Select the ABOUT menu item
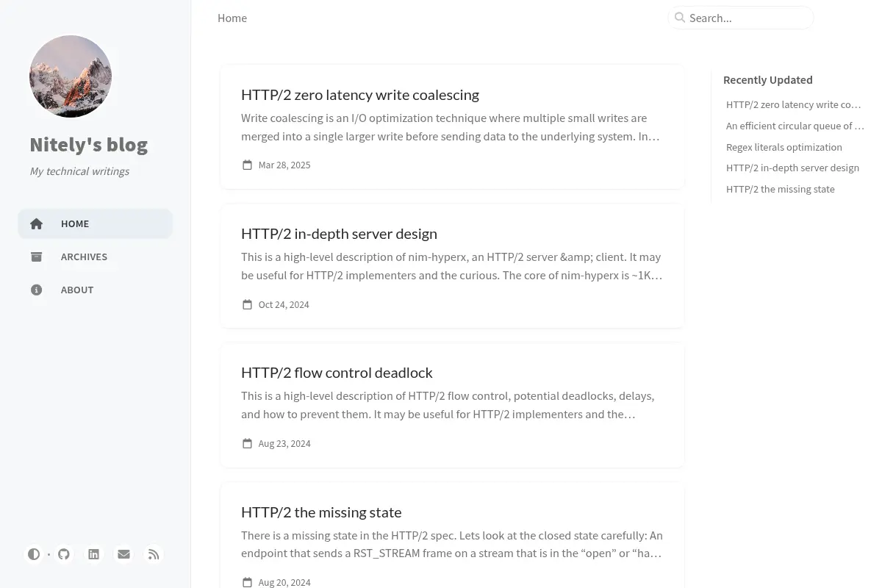Screen dimensions: 882x588 pos(96,290)
